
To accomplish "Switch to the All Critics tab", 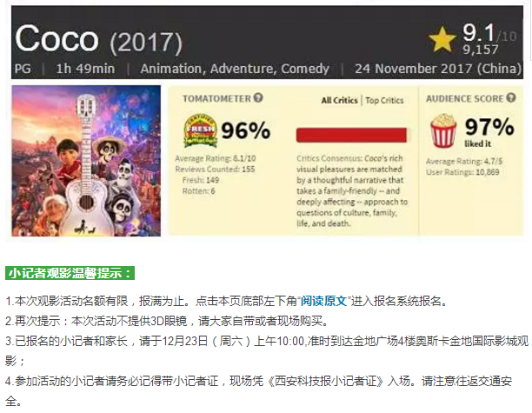I will pos(339,101).
